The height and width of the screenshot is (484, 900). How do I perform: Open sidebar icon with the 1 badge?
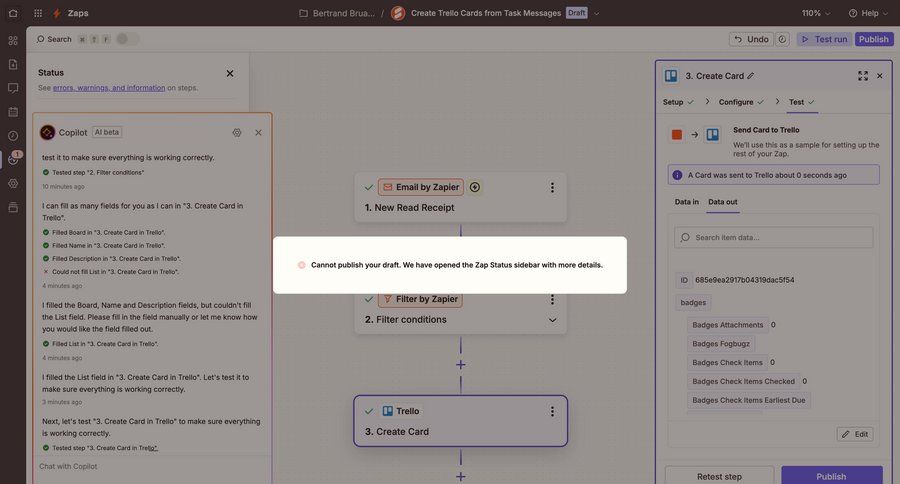pos(13,160)
